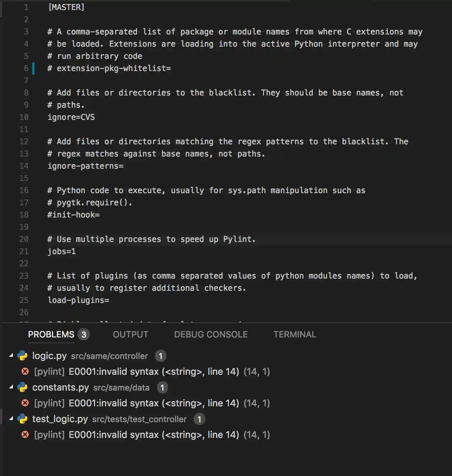Select the constants.py file entry in Problems
Image resolution: width=452 pixels, height=476 pixels.
(61, 387)
